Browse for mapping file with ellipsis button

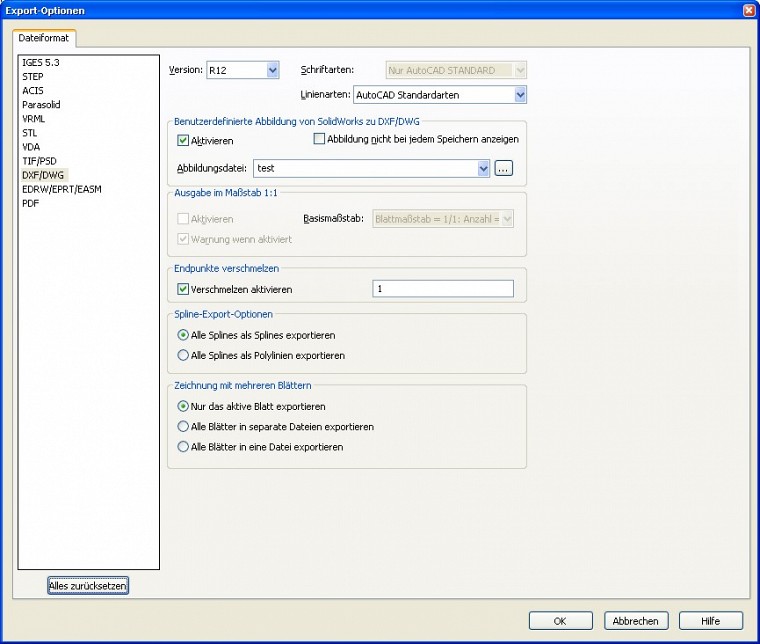coord(504,168)
